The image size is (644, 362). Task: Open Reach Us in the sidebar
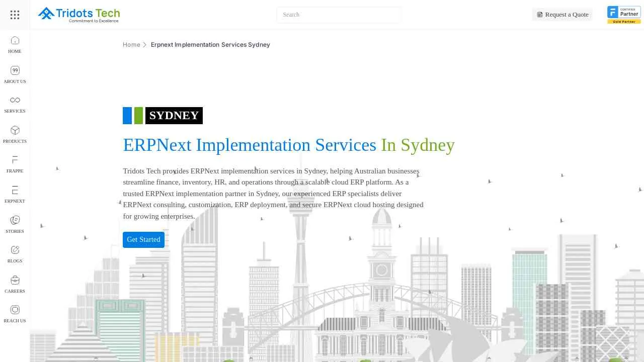point(15,314)
